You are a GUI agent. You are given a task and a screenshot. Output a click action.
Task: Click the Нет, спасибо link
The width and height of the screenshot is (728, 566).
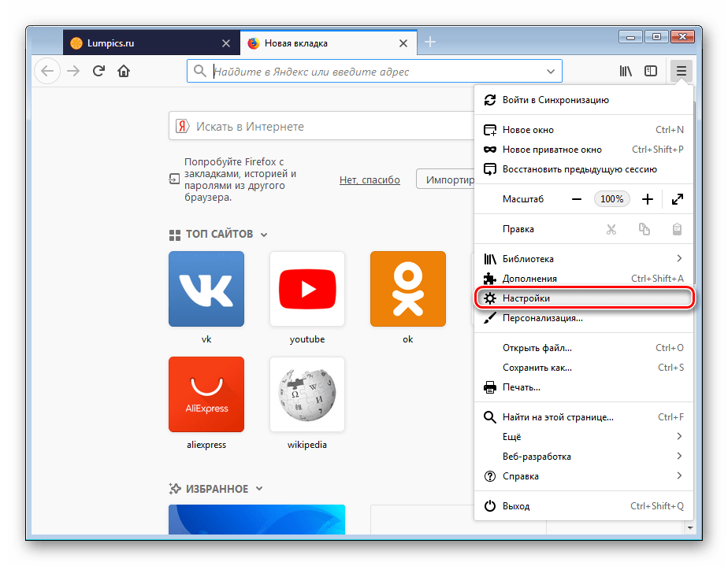(x=370, y=179)
